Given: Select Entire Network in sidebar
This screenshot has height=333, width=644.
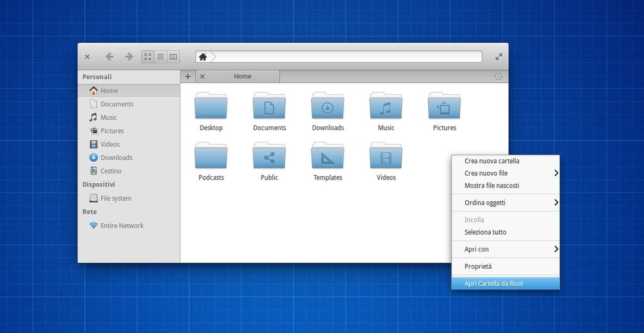Looking at the screenshot, I should coord(121,225).
